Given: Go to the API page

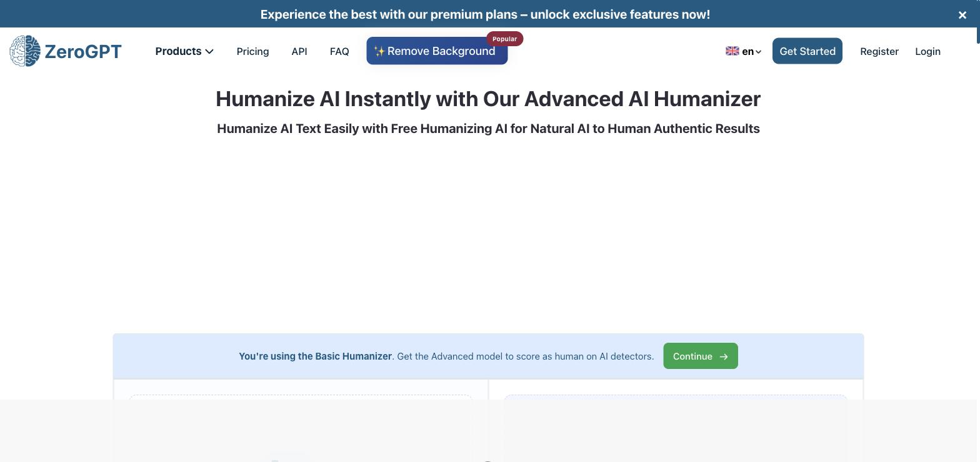Looking at the screenshot, I should (x=299, y=51).
